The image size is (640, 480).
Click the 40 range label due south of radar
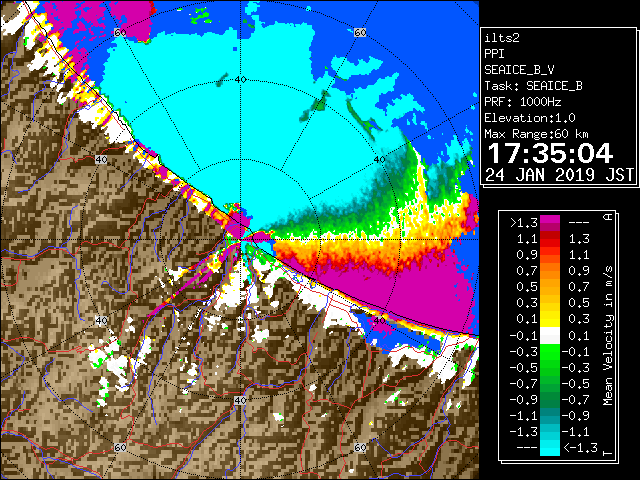[240, 400]
